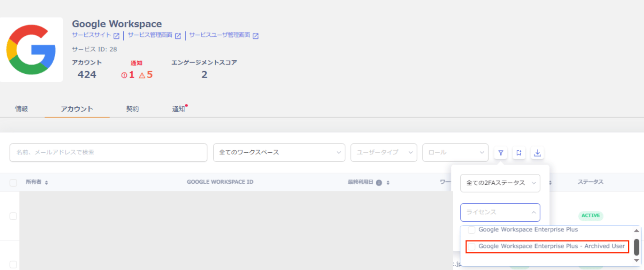This screenshot has height=270, width=644.
Task: Switch to the 通知 tab
Action: (x=179, y=109)
